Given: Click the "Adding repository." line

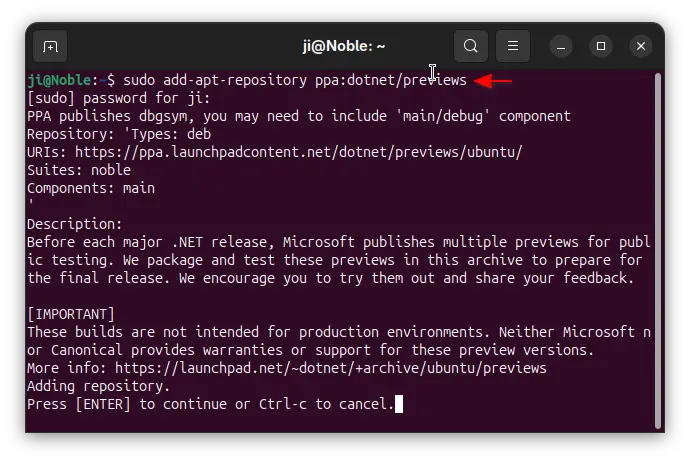Looking at the screenshot, I should (x=99, y=386).
